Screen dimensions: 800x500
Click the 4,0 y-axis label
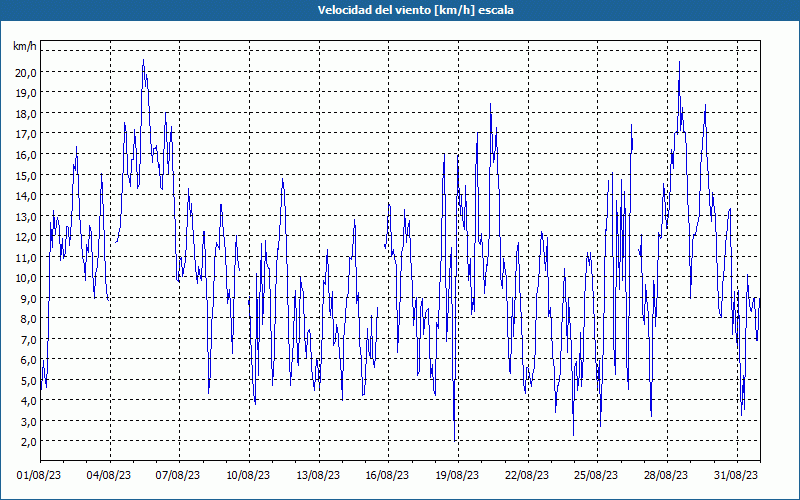29,401
